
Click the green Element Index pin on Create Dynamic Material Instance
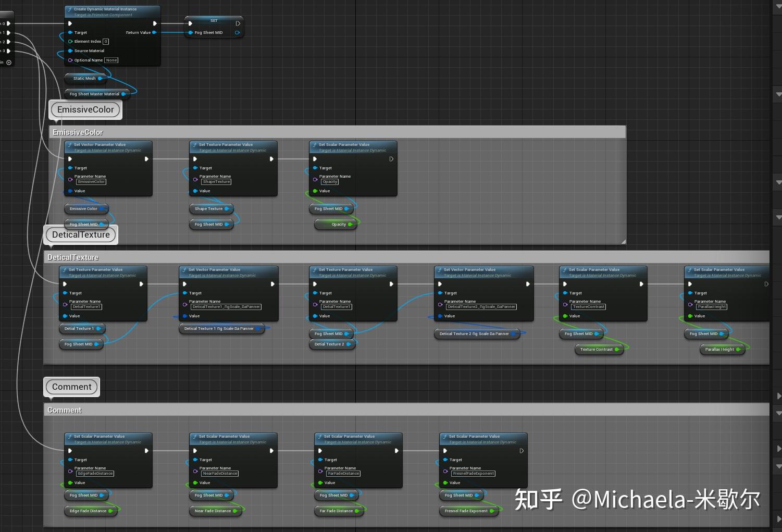pos(70,41)
